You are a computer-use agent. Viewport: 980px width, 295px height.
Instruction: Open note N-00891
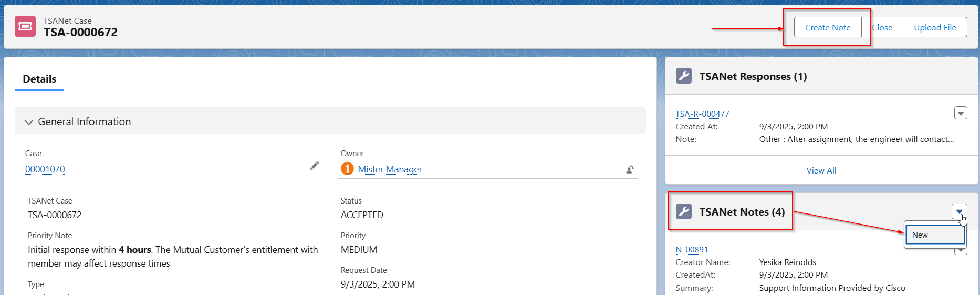(x=692, y=250)
